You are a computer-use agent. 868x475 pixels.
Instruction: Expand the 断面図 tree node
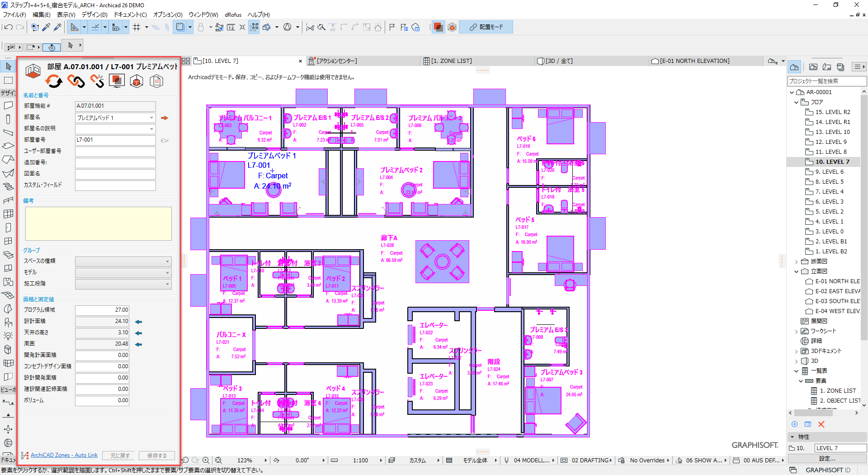(797, 261)
